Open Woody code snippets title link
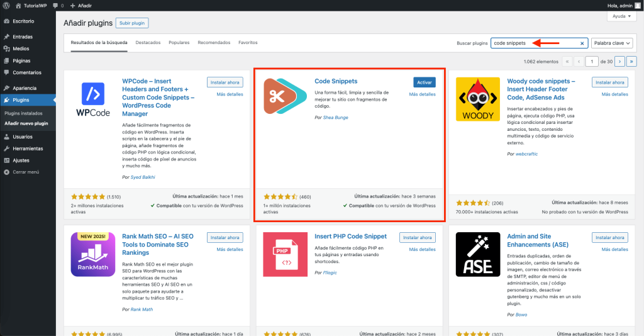 pos(541,89)
